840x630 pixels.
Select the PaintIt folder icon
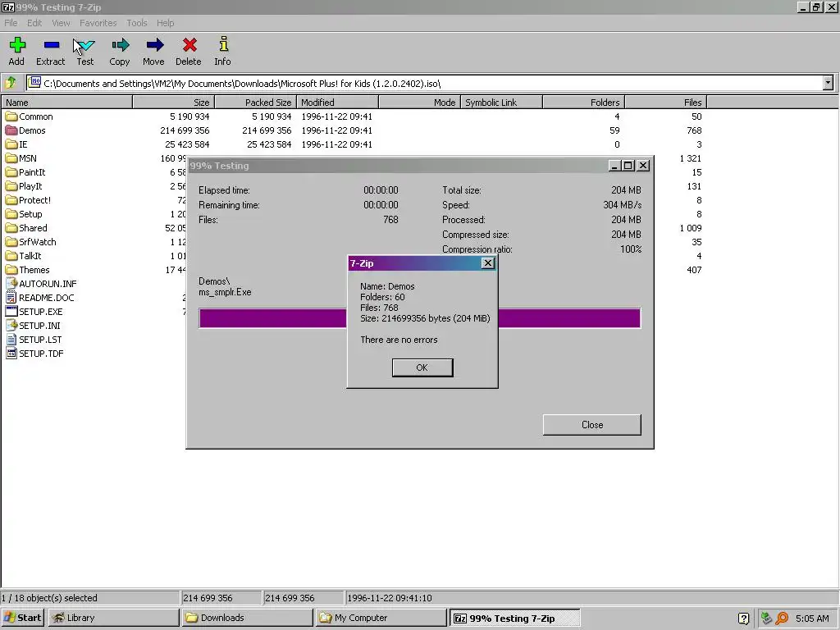[x=11, y=172]
